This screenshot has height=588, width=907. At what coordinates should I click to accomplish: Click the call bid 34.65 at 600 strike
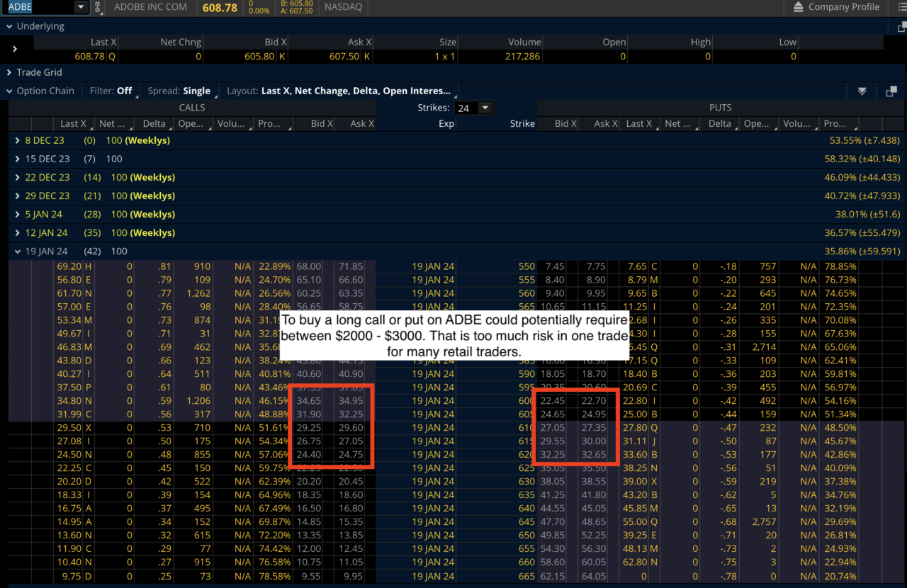tap(310, 401)
